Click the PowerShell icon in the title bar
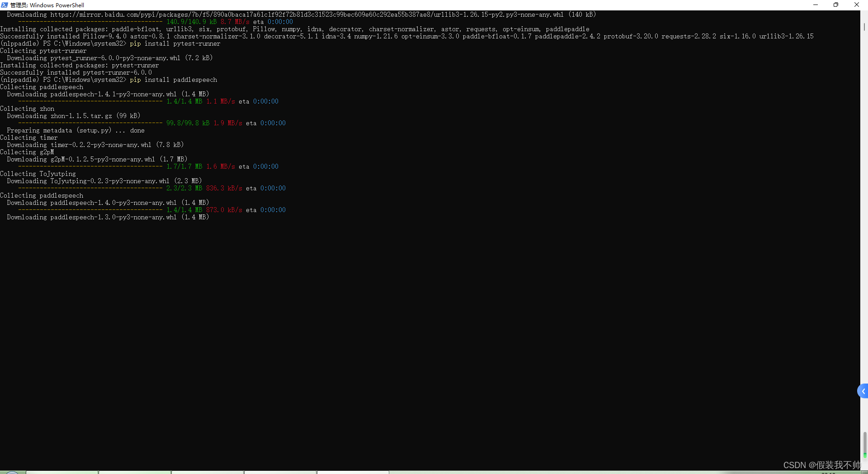This screenshot has height=474, width=868. pos(5,5)
